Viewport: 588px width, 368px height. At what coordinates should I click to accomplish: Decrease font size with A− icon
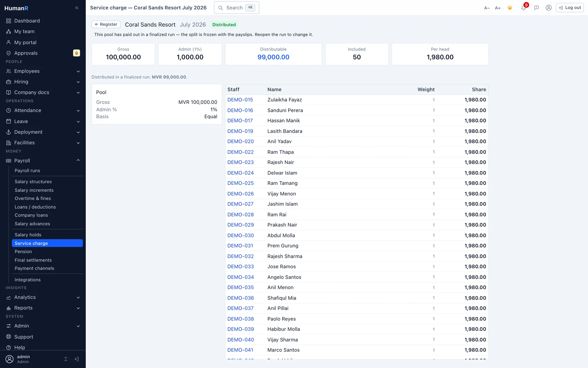487,8
